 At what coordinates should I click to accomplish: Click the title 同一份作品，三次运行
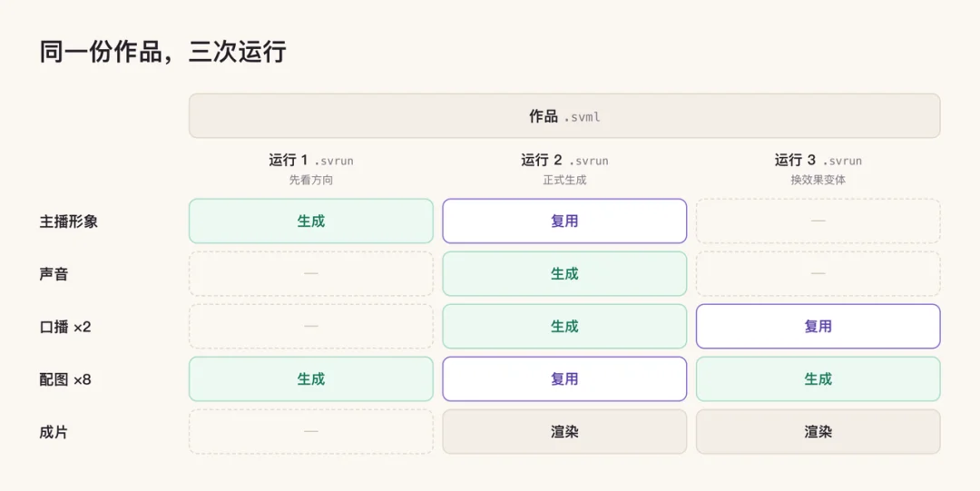(x=162, y=52)
